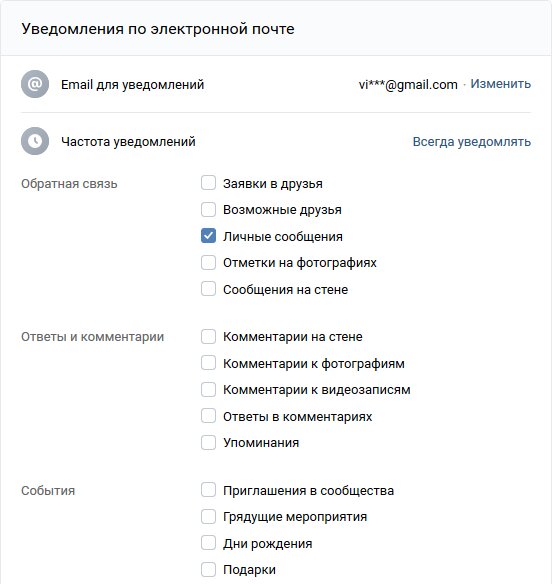Toggle Отметки на фотографиях checkbox
The image size is (553, 584).
point(208,262)
